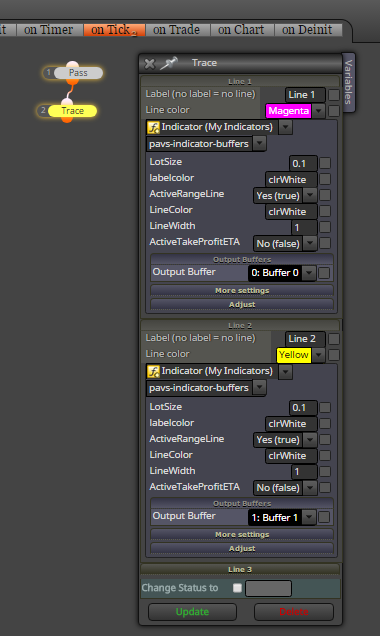Image resolution: width=380 pixels, height=636 pixels.
Task: Switch to the on Tick tab
Action: click(114, 30)
